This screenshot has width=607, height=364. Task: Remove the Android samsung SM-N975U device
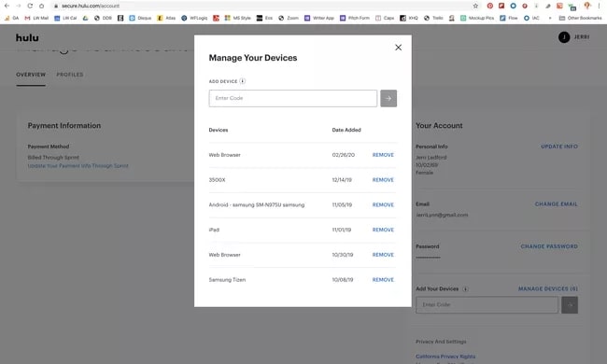tap(383, 204)
